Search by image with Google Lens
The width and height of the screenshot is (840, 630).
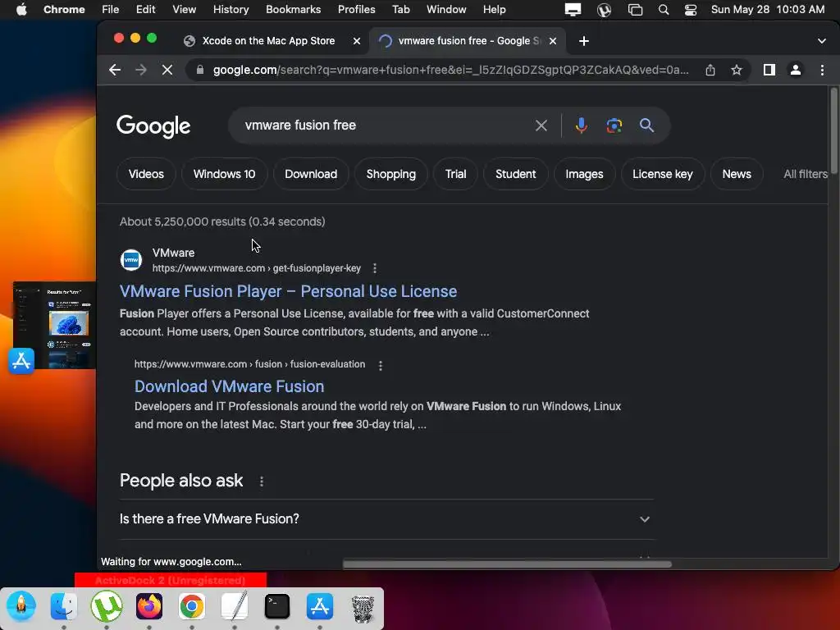click(614, 126)
